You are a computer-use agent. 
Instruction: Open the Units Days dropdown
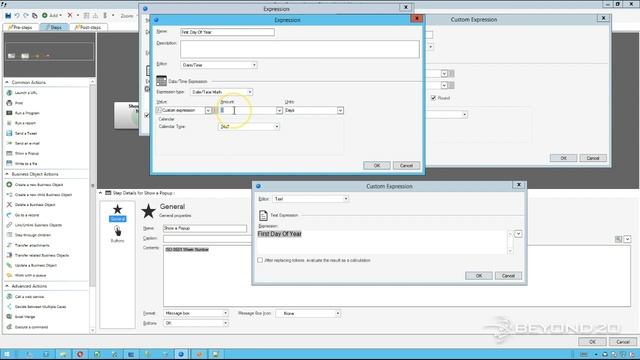pyautogui.click(x=340, y=111)
